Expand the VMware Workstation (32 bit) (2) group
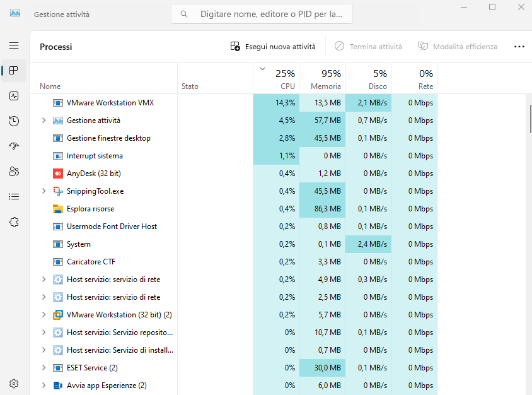Screen dimensions: 532x395 pyautogui.click(x=43, y=314)
